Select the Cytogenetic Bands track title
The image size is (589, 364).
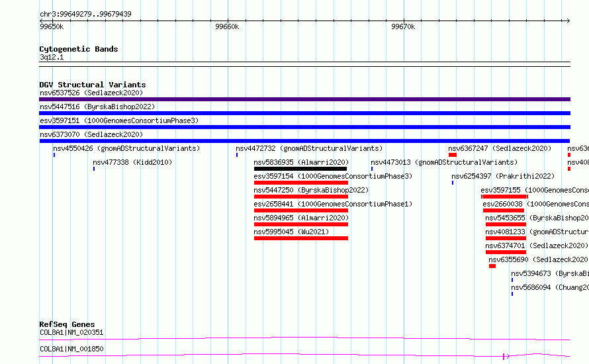click(79, 49)
